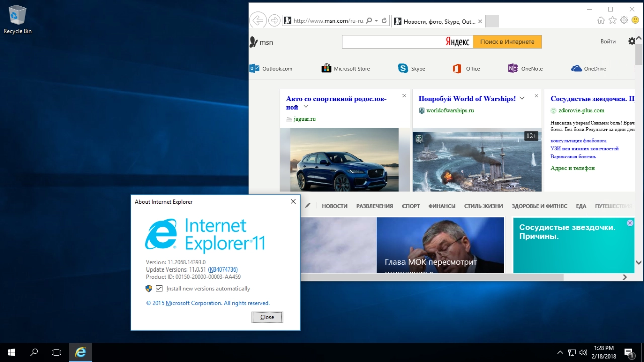Click Internet Explorer taskbar icon
Viewport: 644px width, 362px height.
pos(80,352)
